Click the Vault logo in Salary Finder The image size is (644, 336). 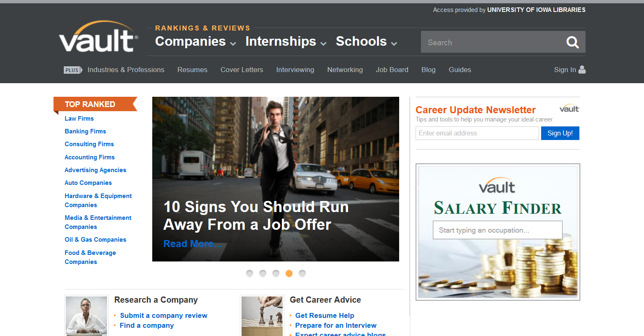point(497,186)
